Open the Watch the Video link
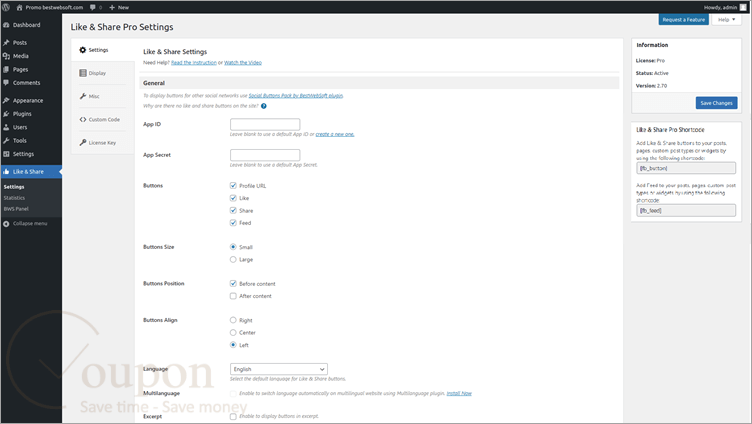Image resolution: width=752 pixels, height=424 pixels. coord(243,63)
